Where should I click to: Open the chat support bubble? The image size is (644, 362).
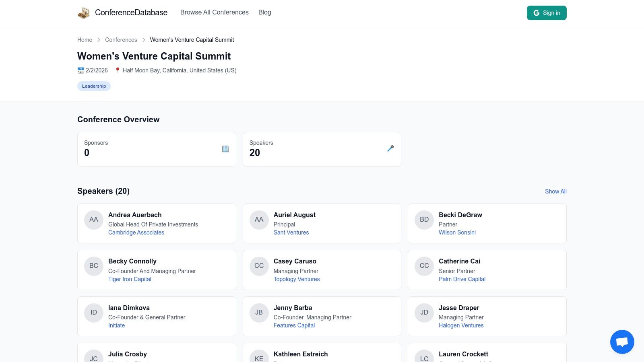point(622,342)
